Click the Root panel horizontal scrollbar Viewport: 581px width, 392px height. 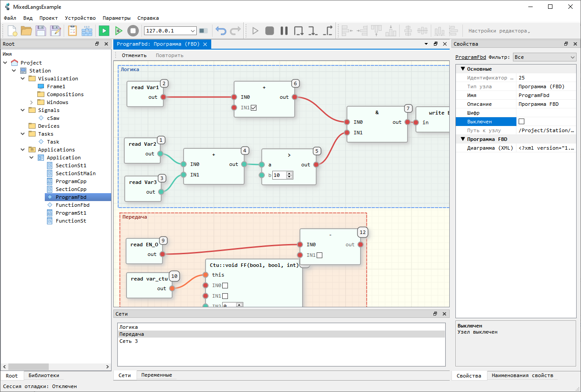pyautogui.click(x=56, y=367)
